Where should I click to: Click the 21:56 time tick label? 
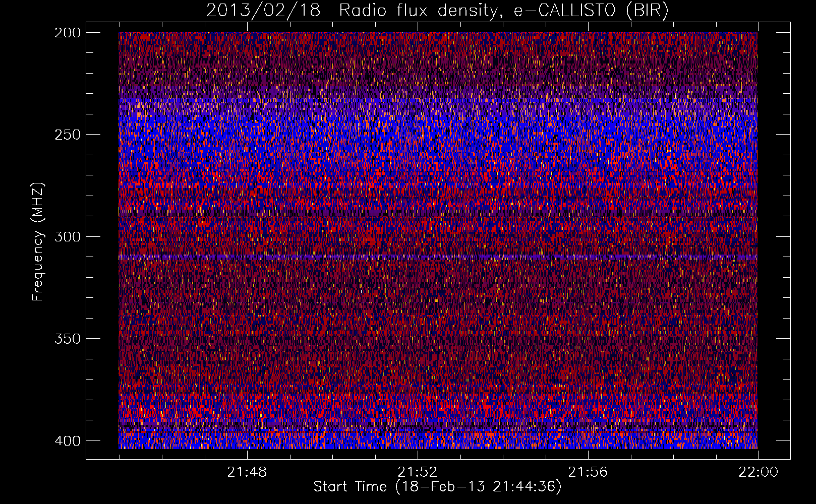pos(588,472)
